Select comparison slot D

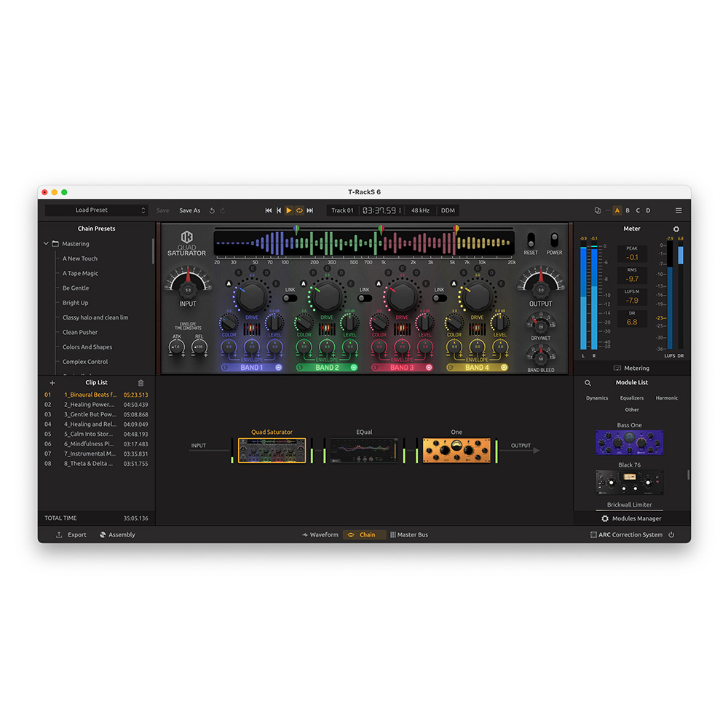tap(648, 210)
